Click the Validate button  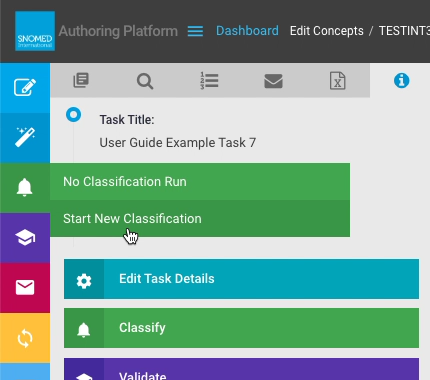pos(241,369)
